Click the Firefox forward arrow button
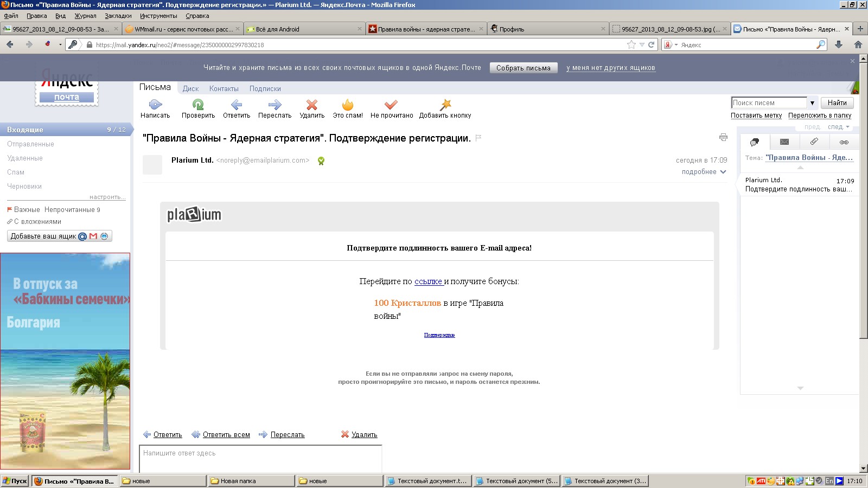Screen dimensions: 868x488 [29, 44]
